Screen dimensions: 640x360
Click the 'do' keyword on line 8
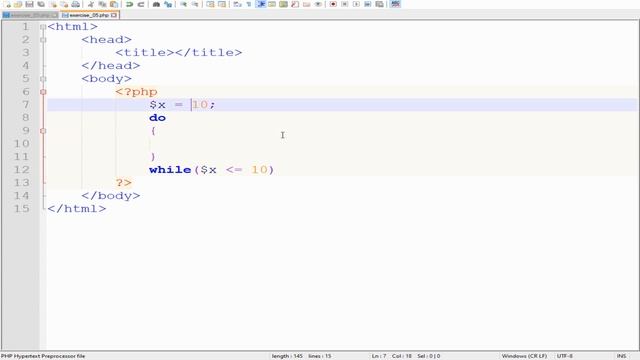tap(158, 118)
